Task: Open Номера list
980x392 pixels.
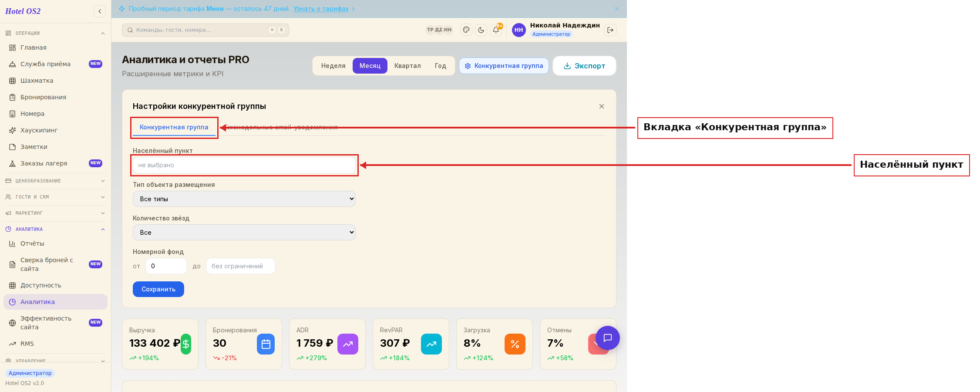Action: click(x=55, y=114)
